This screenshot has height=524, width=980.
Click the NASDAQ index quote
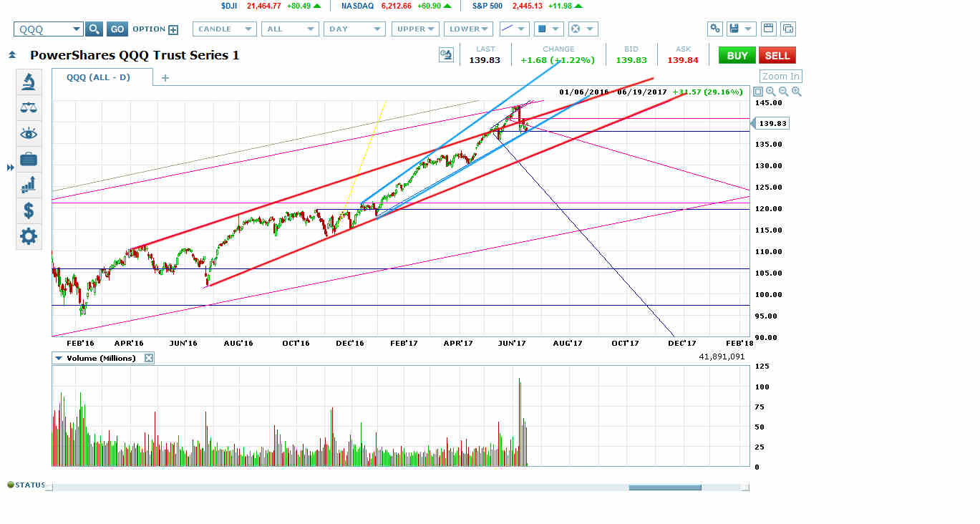tap(395, 6)
